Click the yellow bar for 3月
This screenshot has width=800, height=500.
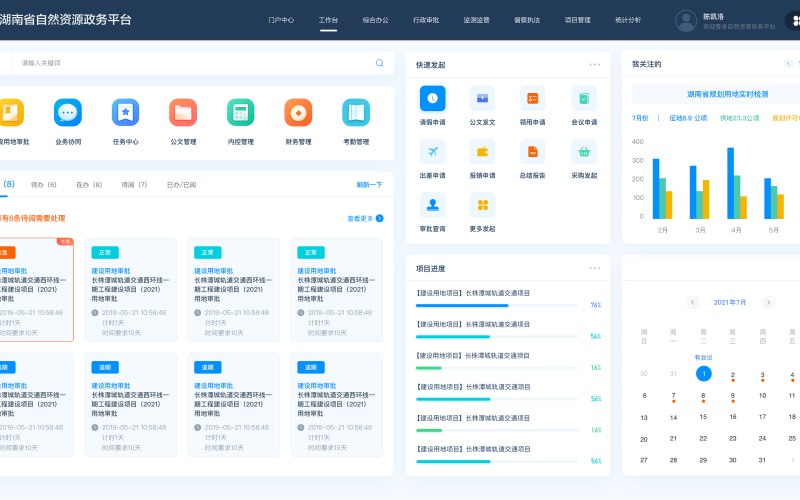pyautogui.click(x=706, y=199)
